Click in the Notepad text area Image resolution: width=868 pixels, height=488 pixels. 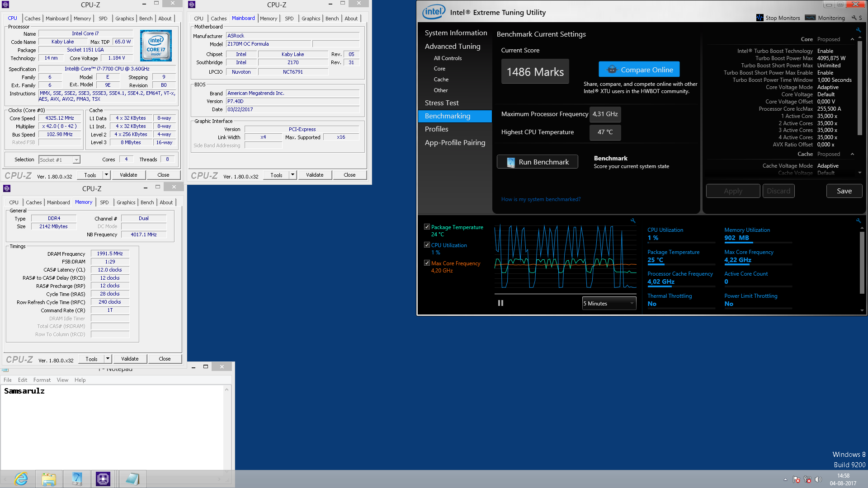(x=113, y=427)
